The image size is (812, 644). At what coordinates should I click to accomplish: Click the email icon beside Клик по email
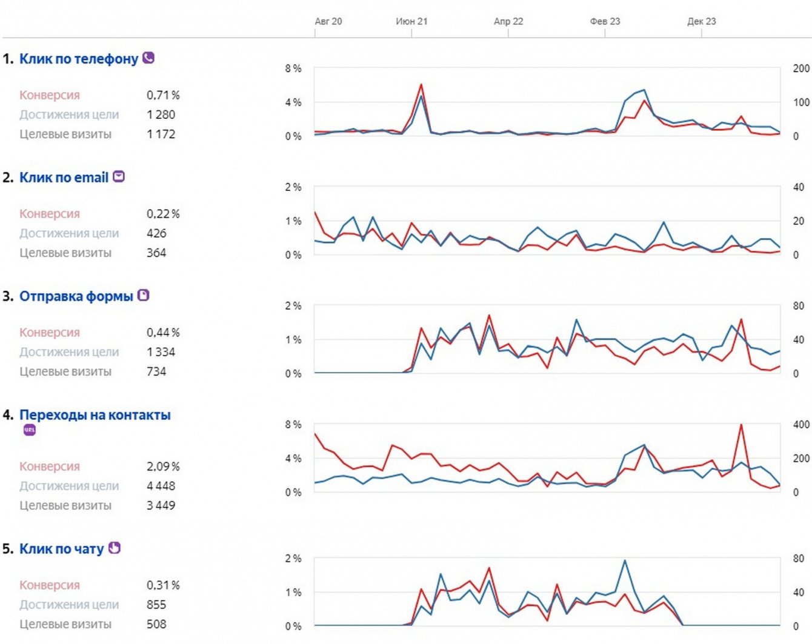[119, 177]
